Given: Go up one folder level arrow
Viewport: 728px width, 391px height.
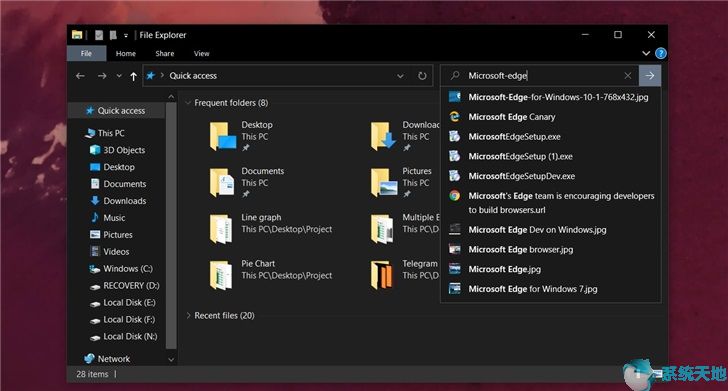Looking at the screenshot, I should 134,76.
